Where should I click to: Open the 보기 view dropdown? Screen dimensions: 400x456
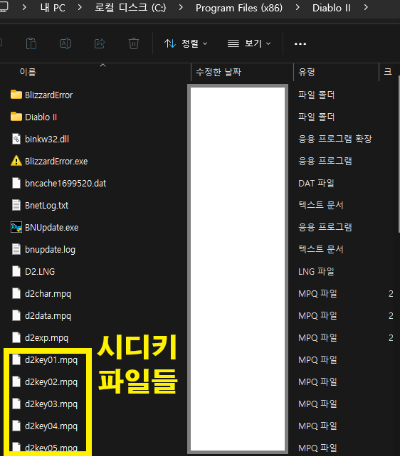click(249, 44)
